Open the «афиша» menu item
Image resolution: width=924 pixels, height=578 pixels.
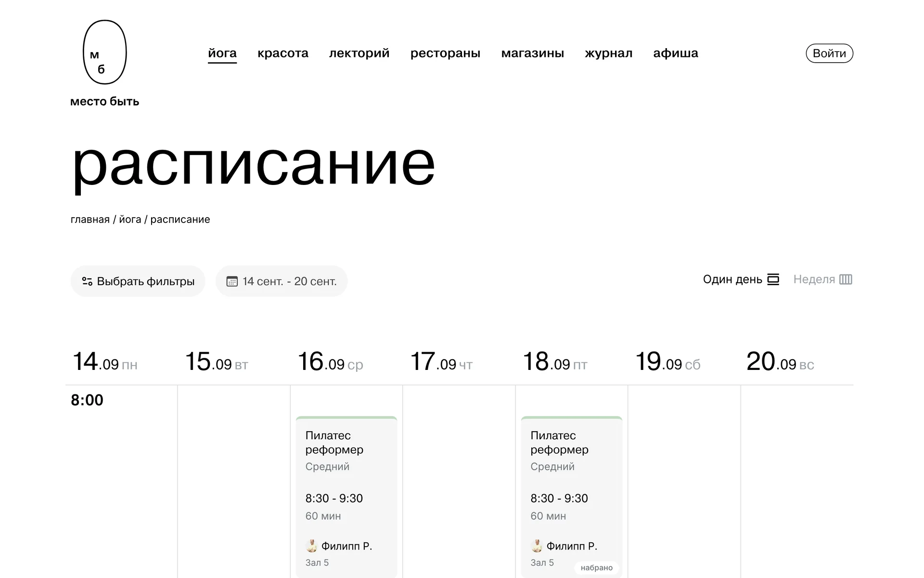[676, 53]
